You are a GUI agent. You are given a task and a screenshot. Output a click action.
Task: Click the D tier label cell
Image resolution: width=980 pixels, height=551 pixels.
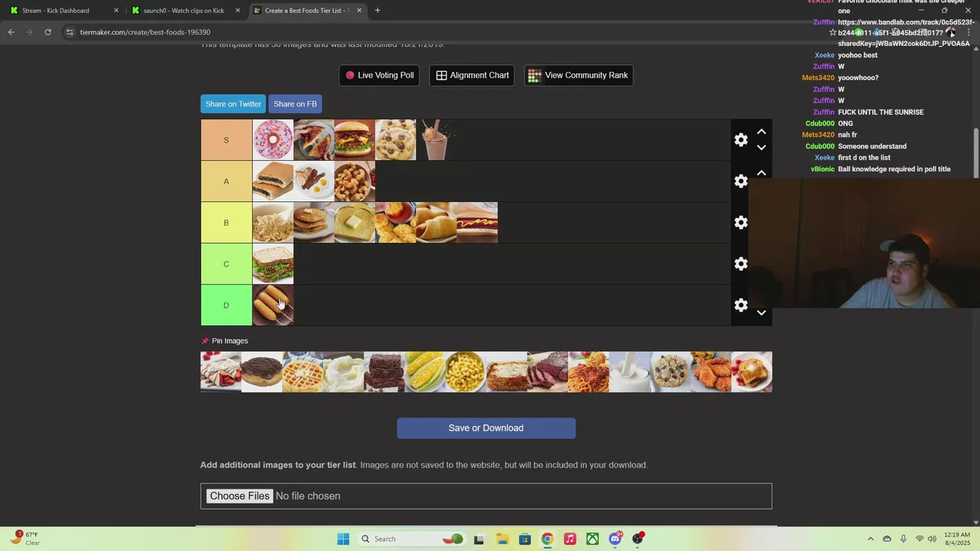(226, 305)
